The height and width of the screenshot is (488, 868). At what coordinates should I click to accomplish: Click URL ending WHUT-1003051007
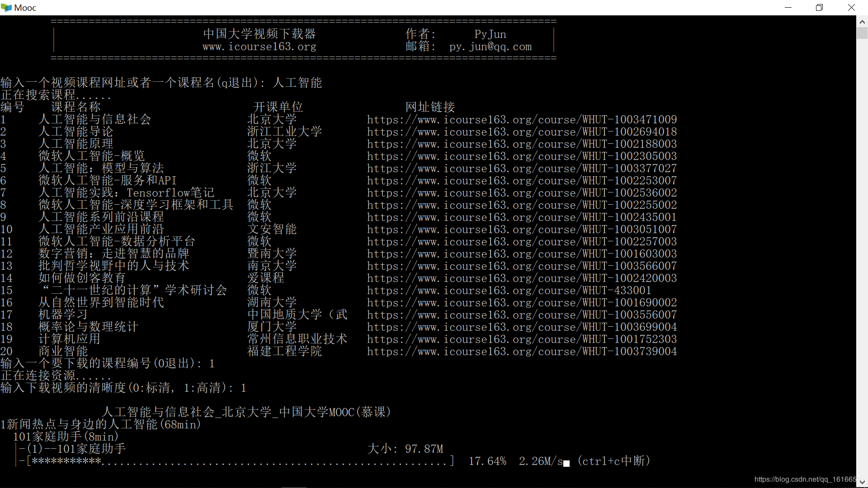[x=522, y=230]
